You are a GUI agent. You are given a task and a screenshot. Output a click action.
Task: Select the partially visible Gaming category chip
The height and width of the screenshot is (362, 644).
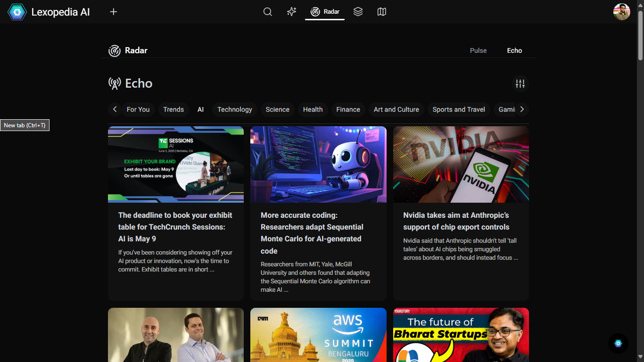pyautogui.click(x=505, y=109)
